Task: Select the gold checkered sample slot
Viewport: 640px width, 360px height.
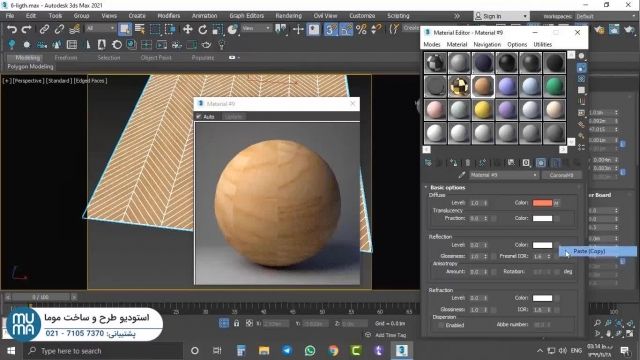Action: 459,86
